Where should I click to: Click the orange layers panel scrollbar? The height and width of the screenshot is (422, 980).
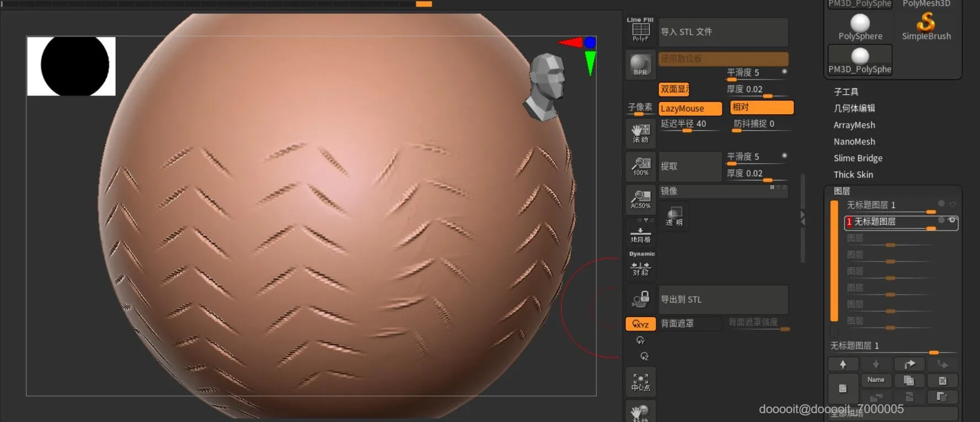pos(834,260)
